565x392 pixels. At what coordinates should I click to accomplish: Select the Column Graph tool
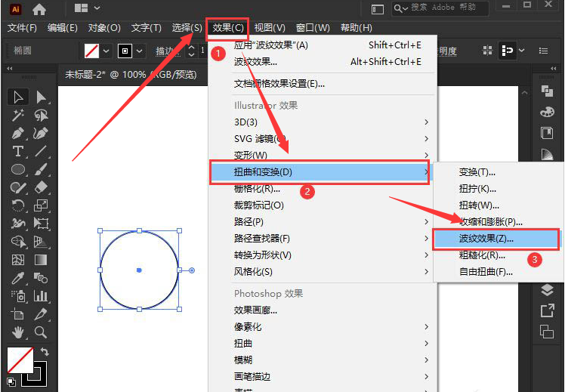(41, 296)
